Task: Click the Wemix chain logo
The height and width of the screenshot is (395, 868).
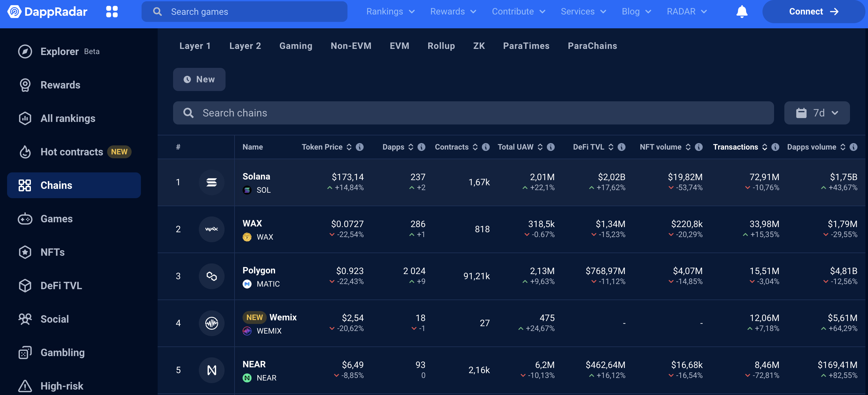Action: pyautogui.click(x=212, y=323)
